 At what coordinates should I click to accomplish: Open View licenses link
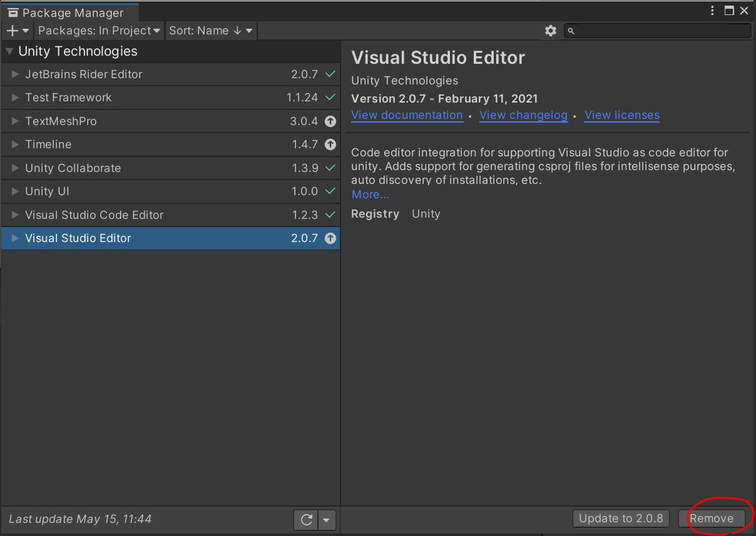tap(622, 115)
